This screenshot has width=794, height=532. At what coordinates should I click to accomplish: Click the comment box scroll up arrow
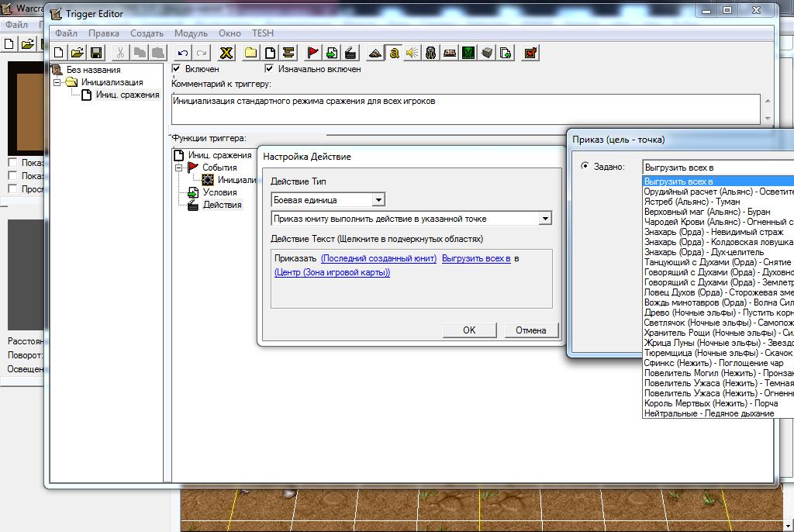point(768,101)
